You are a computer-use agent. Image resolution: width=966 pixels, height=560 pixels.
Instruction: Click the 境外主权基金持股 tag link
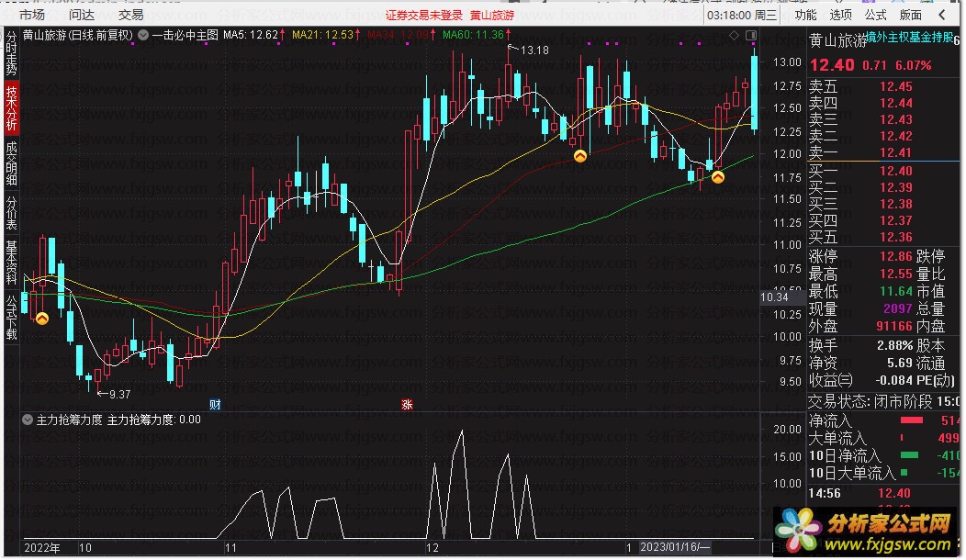coord(909,38)
